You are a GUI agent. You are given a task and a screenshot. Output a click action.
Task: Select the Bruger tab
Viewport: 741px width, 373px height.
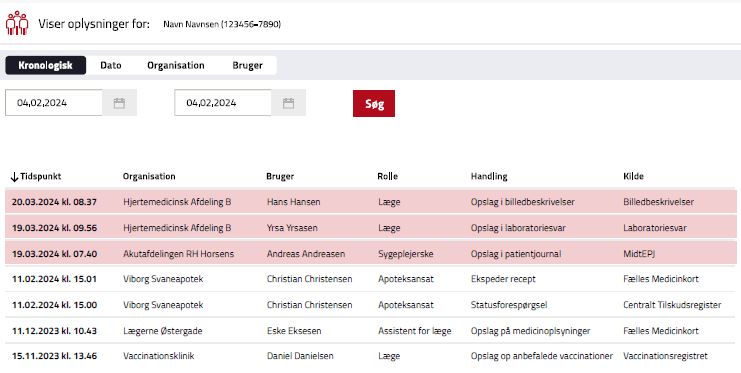click(247, 65)
